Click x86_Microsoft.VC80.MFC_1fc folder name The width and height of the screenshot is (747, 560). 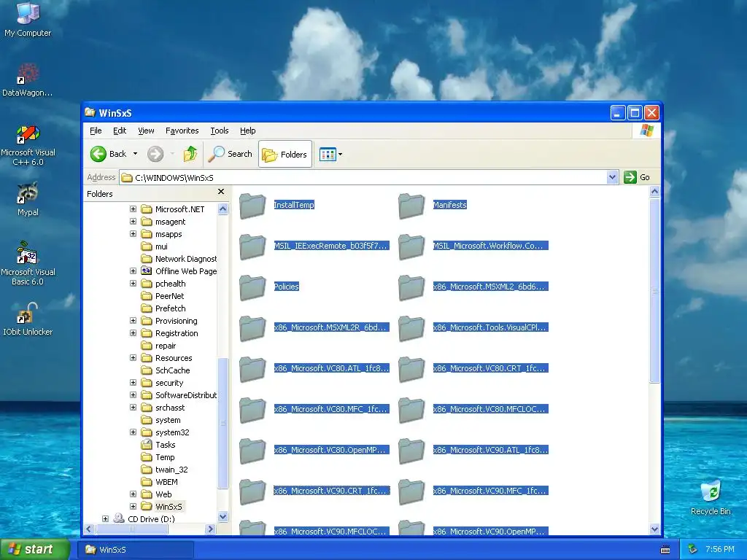click(332, 408)
